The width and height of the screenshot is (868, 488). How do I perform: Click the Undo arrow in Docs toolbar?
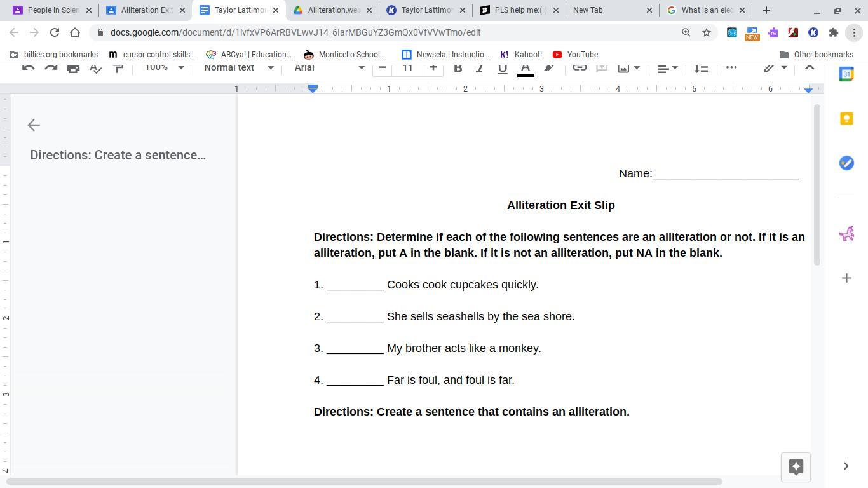pos(29,67)
